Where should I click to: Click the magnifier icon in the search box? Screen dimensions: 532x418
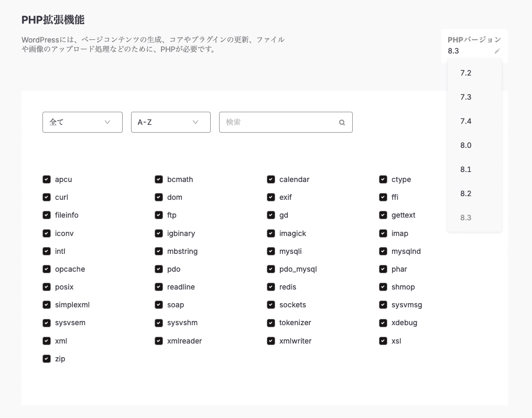[342, 122]
